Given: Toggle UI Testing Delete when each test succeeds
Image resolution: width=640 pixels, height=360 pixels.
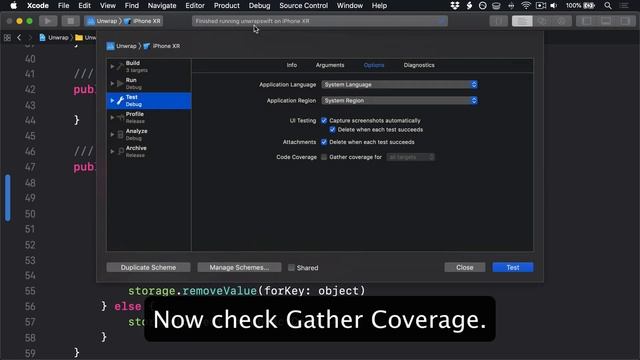Looking at the screenshot, I should tap(333, 129).
